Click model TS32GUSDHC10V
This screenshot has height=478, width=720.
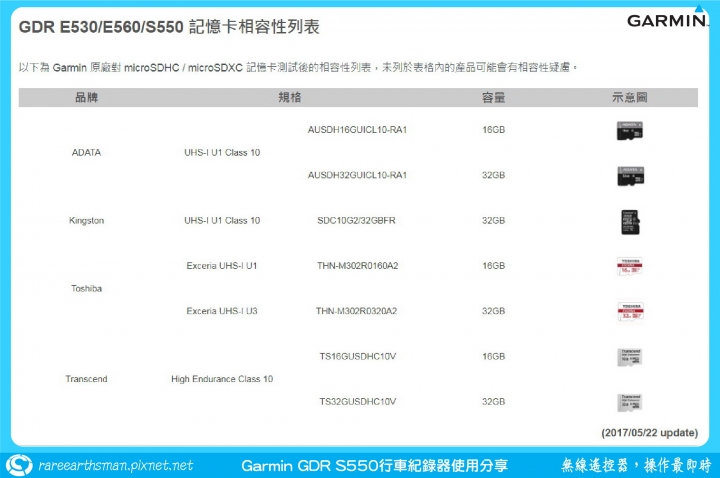tap(358, 402)
